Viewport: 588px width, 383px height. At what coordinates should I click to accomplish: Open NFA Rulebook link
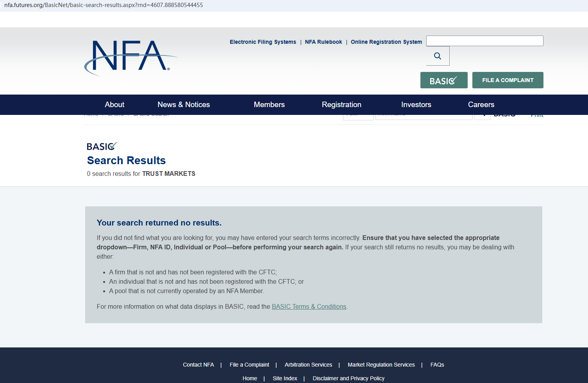[x=323, y=42]
